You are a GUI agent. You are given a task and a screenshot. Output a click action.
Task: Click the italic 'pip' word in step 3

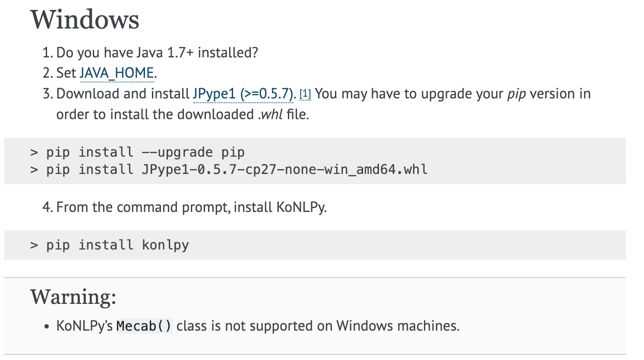click(x=516, y=94)
